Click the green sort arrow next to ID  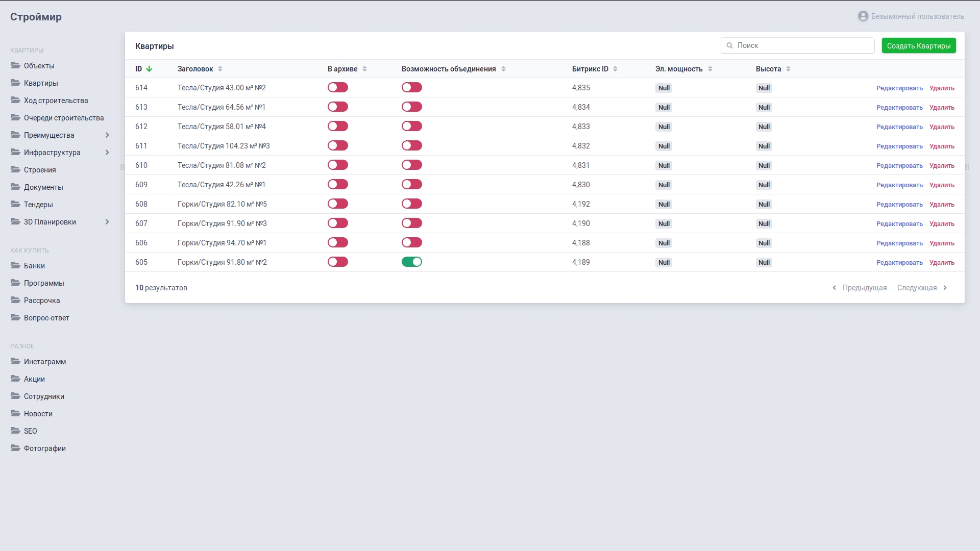click(149, 69)
